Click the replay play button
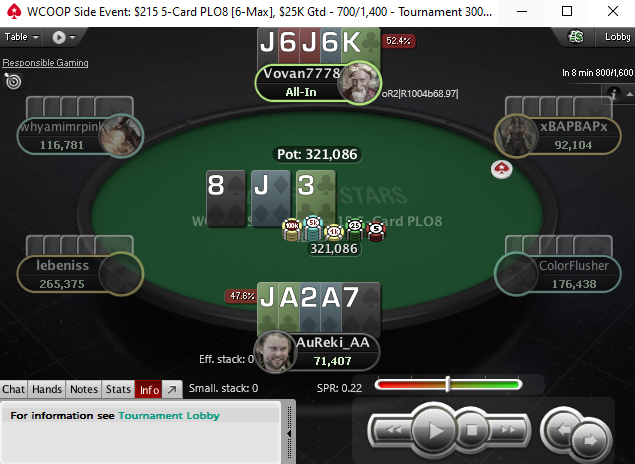This screenshot has height=464, width=635. click(433, 430)
